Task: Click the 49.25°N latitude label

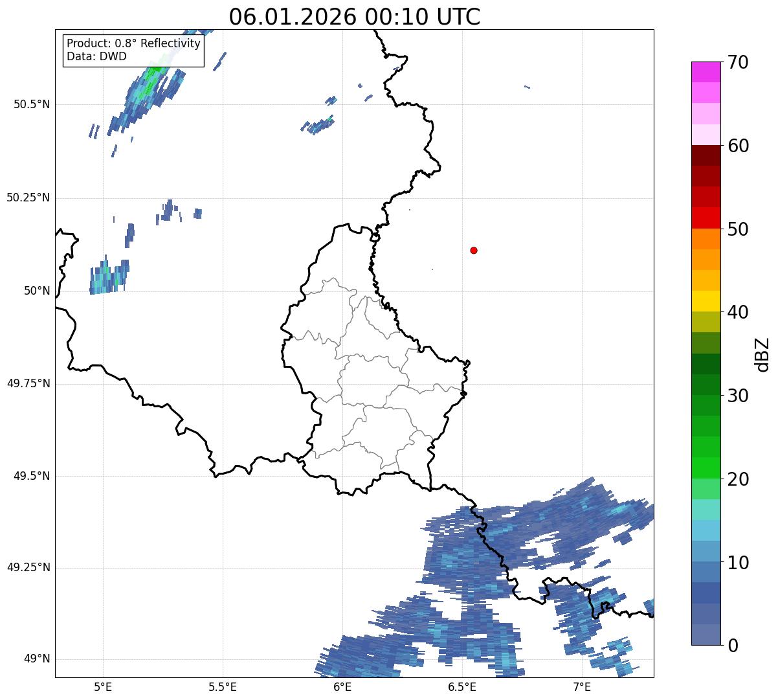Action: 28,568
